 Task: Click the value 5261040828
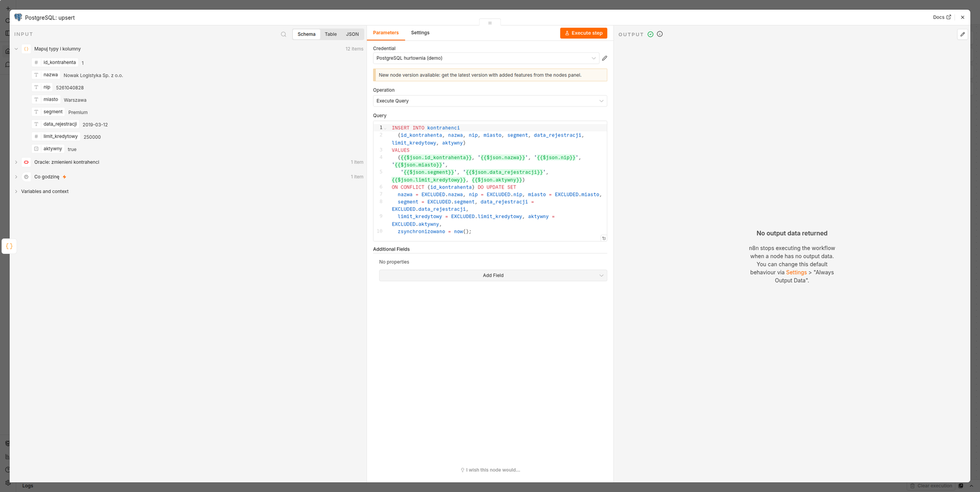pos(70,88)
